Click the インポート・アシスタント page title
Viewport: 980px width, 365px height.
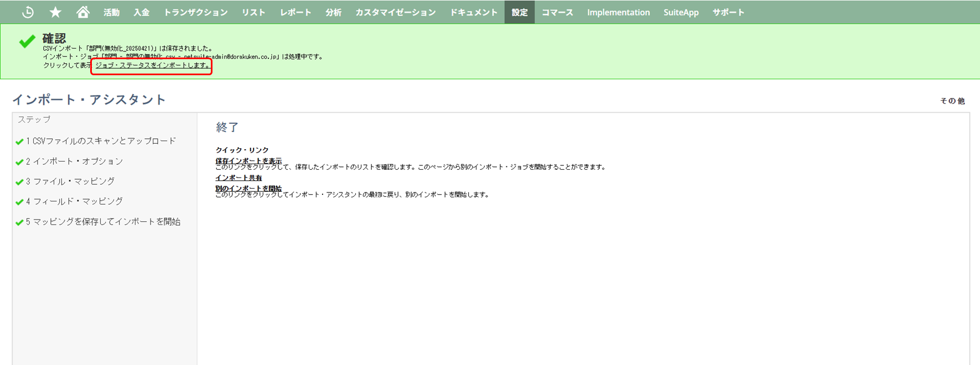point(89,100)
